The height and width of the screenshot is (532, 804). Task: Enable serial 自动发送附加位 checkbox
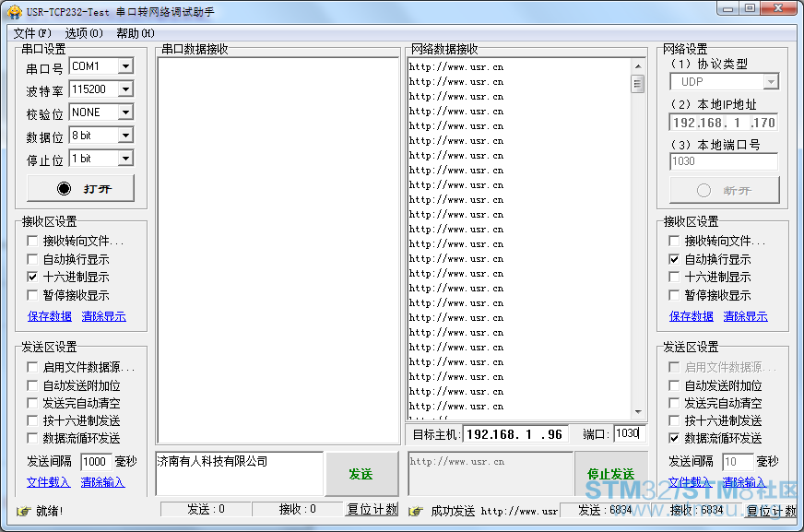click(x=32, y=385)
